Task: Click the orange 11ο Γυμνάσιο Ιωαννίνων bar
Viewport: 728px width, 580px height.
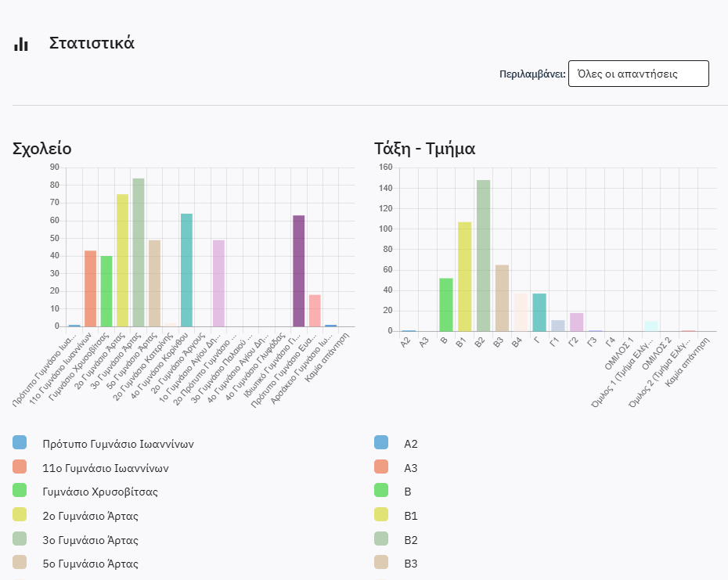Action: point(90,289)
